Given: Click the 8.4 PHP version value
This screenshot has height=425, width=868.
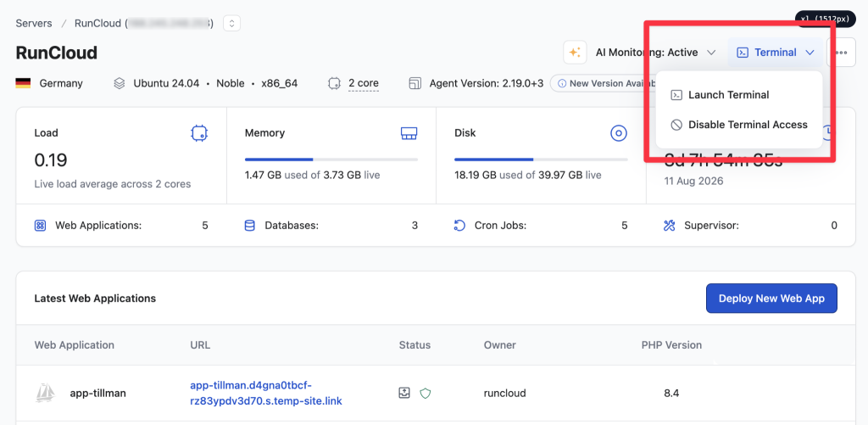Looking at the screenshot, I should coord(671,394).
